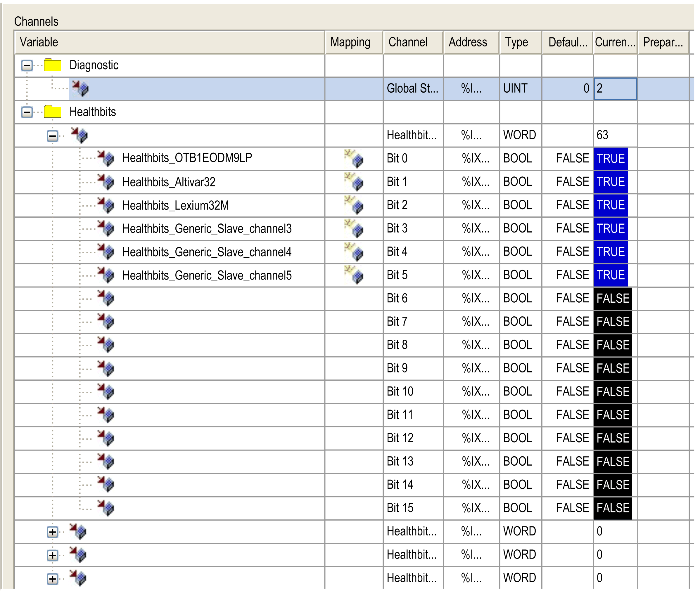Toggle the Bit 0 TRUE current value

pyautogui.click(x=610, y=158)
